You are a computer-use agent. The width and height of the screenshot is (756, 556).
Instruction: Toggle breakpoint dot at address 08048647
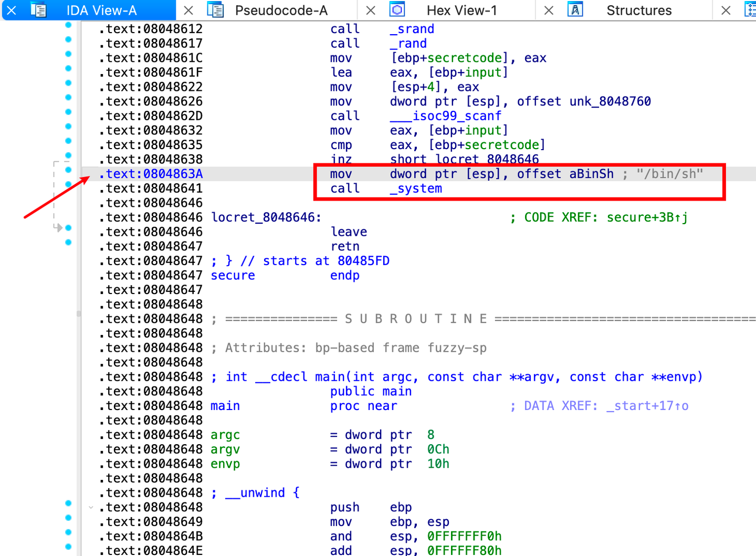click(x=68, y=243)
